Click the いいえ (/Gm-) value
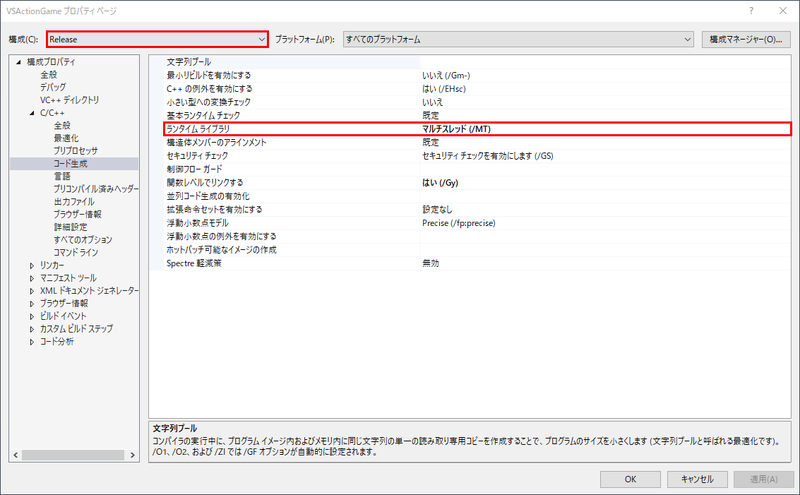Image resolution: width=800 pixels, height=495 pixels. (446, 76)
